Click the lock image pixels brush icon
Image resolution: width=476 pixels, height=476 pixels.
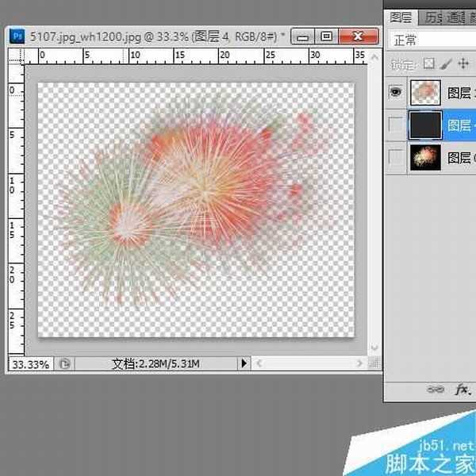click(446, 63)
